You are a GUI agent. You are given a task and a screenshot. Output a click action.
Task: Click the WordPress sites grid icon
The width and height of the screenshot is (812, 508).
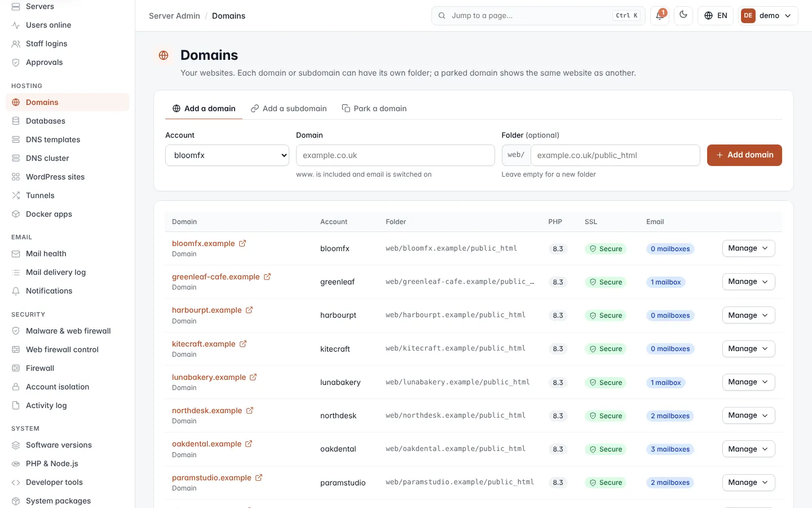tap(16, 177)
